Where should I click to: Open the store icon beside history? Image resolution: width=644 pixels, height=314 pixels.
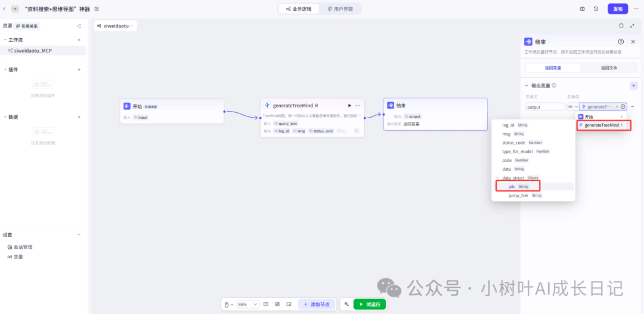coord(582,9)
